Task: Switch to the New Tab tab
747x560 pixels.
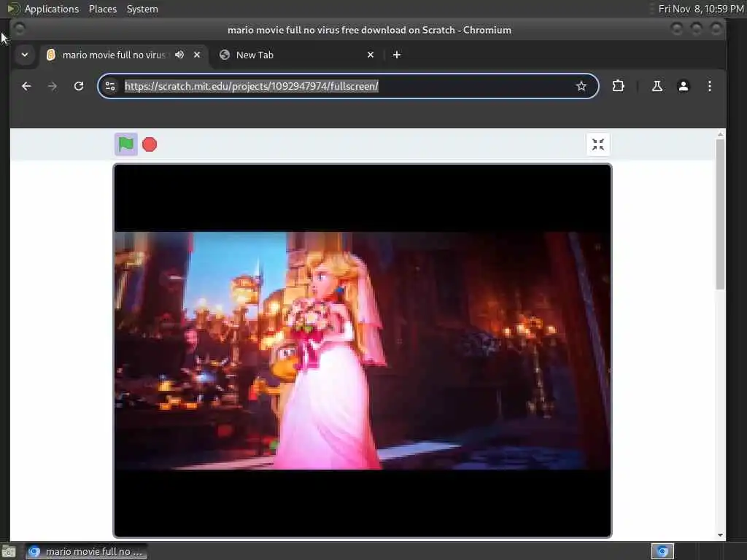Action: pyautogui.click(x=296, y=55)
